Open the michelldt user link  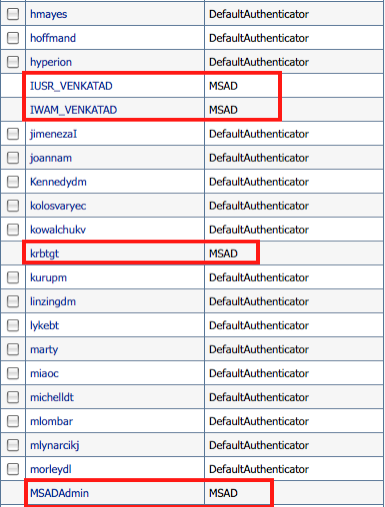52,397
